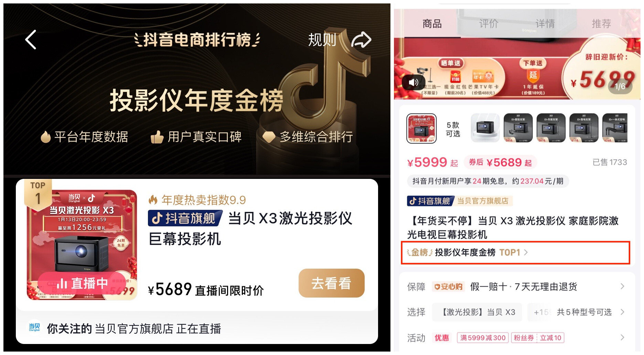This screenshot has height=355, width=644.
Task: Switch to the 详情 tab
Action: [545, 24]
